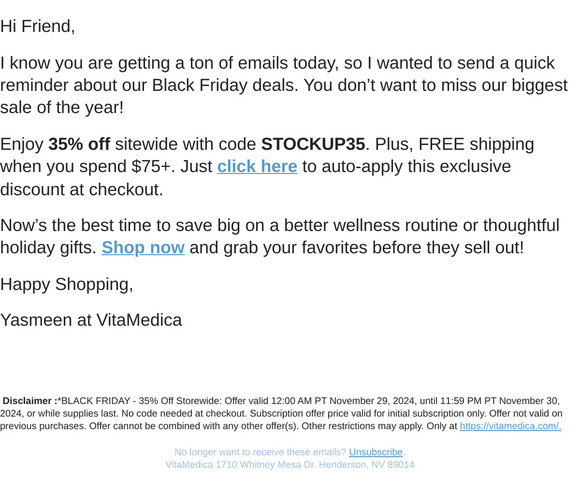
Task: Open the vitamedica.com link in the disclaimer
Action: [510, 426]
